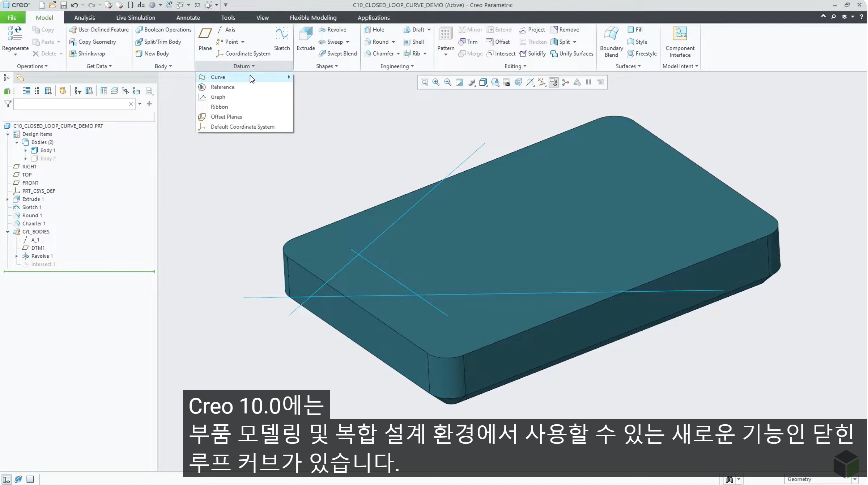
Task: Open the Editing group dropdown
Action: coord(515,66)
